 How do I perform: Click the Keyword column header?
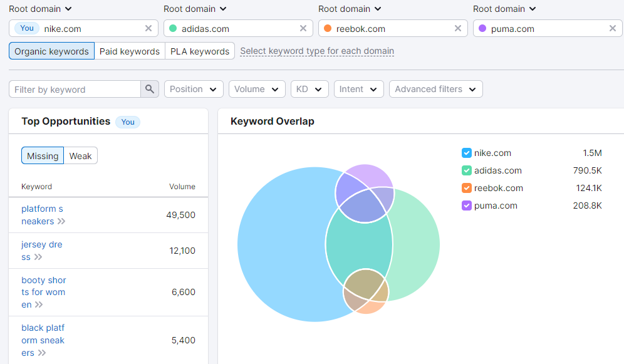36,187
